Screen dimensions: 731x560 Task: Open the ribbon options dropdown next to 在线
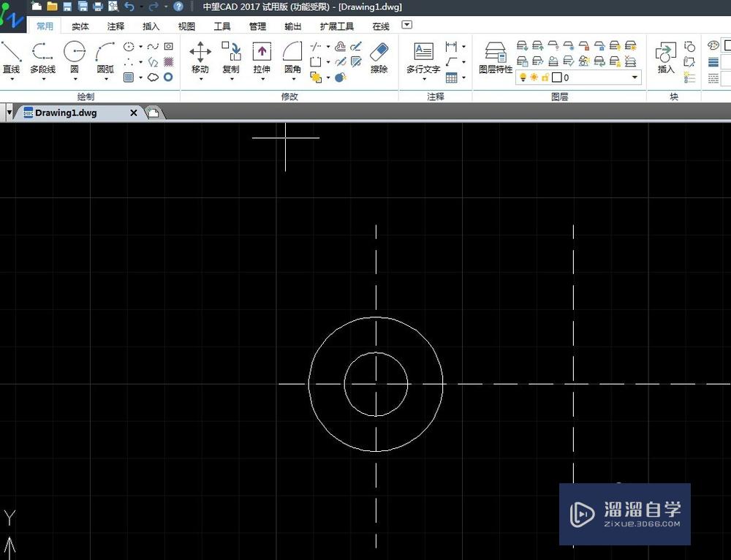coord(407,25)
